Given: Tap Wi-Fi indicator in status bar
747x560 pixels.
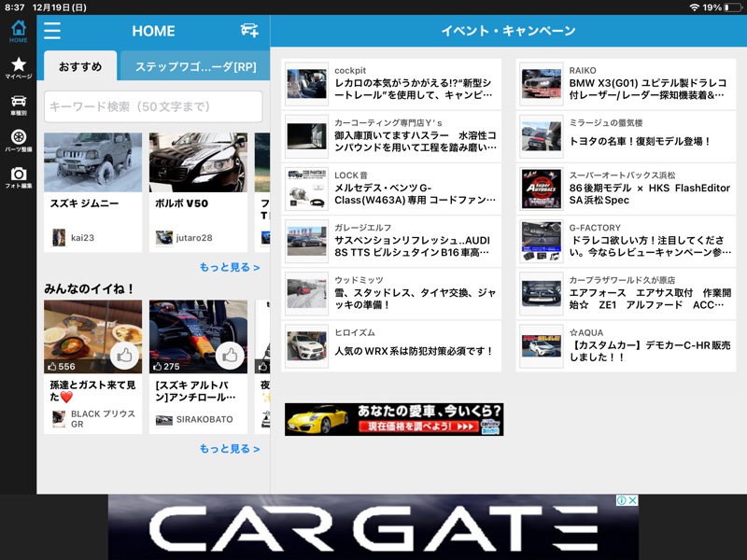Looking at the screenshot, I should [695, 7].
